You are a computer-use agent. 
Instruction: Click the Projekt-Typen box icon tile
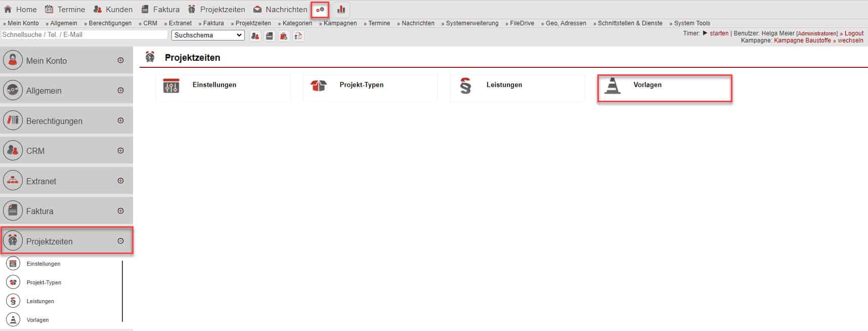click(x=319, y=87)
